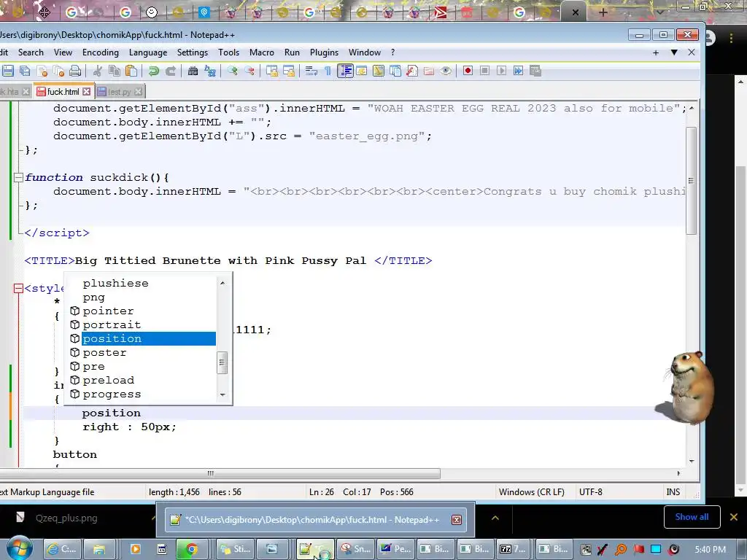
Task: Open the Encoding menu
Action: point(101,52)
